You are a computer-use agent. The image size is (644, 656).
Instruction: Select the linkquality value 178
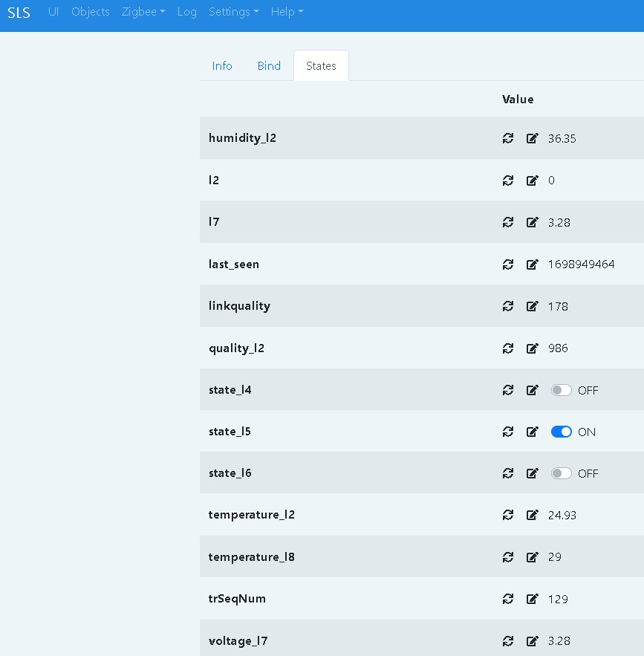pyautogui.click(x=558, y=307)
